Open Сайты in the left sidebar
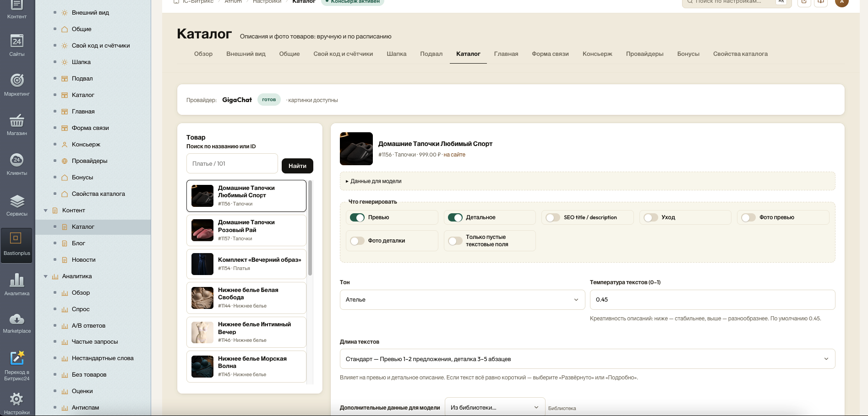This screenshot has height=416, width=868. click(17, 41)
